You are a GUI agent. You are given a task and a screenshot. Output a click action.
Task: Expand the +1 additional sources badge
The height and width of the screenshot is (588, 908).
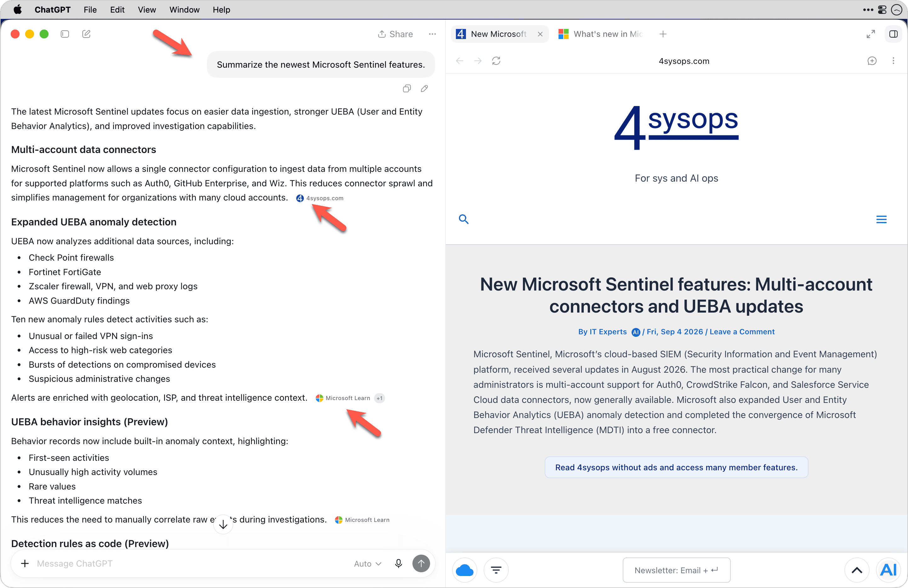(x=379, y=398)
